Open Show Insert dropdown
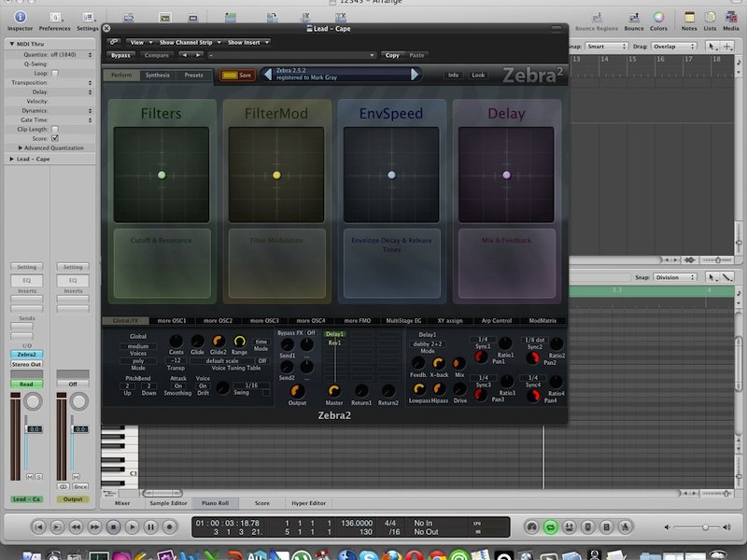Viewport: 747px width, 560px height. point(247,42)
